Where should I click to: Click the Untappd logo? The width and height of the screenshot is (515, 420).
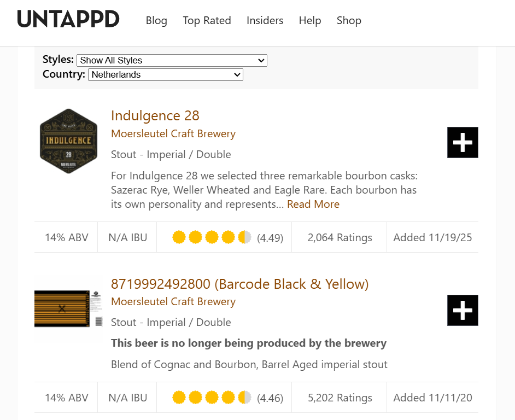[68, 19]
